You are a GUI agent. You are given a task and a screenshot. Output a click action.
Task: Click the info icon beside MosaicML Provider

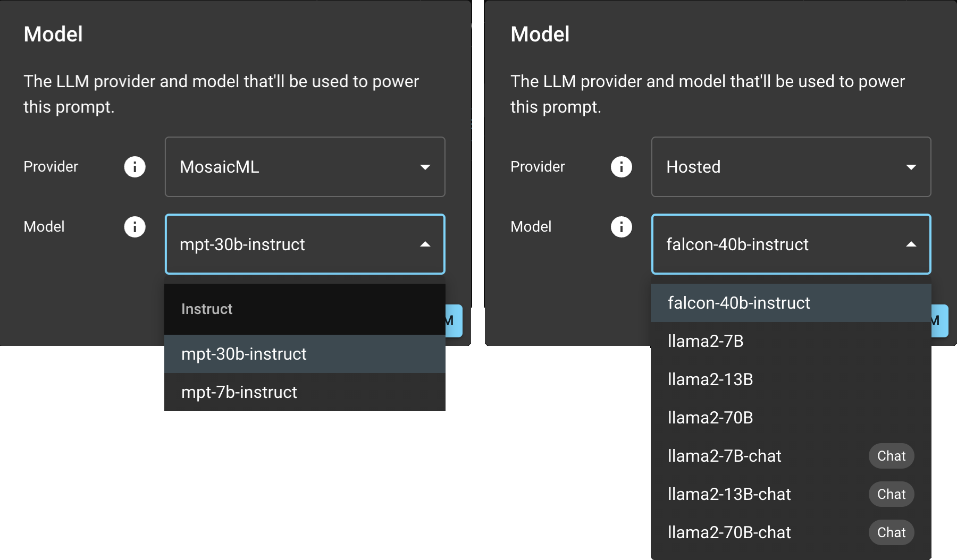[135, 167]
